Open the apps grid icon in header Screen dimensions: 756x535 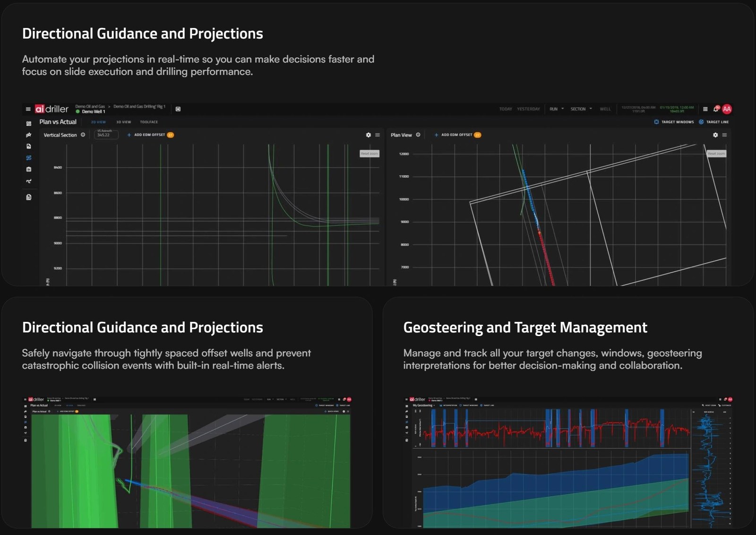[705, 109]
